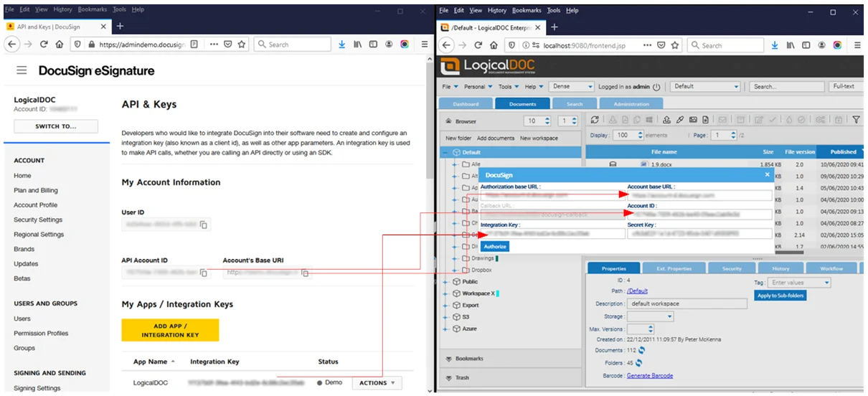Image resolution: width=868 pixels, height=396 pixels.
Task: Refresh the LogicalDOC document list
Action: 595,120
